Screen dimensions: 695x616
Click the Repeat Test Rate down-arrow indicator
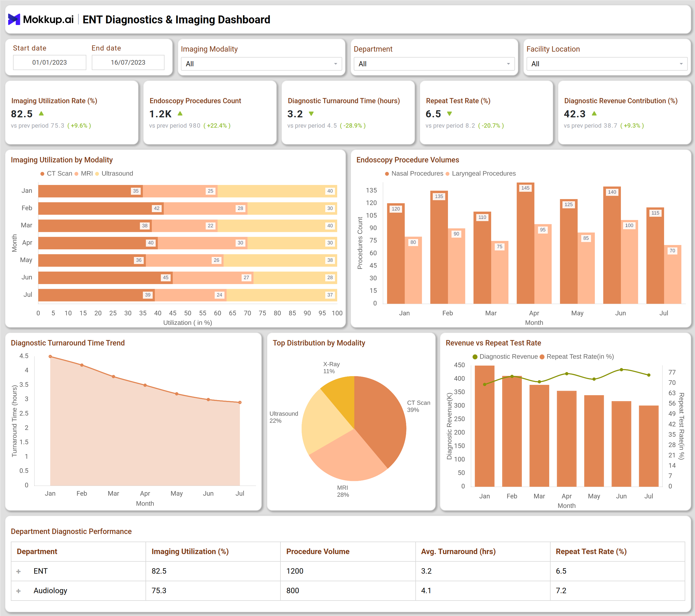[450, 114]
